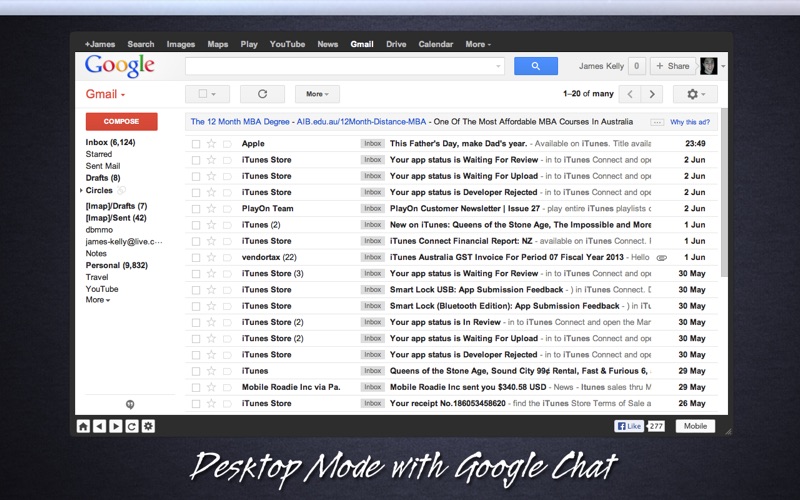This screenshot has width=800, height=500.
Task: Open the chat icon below the sidebar
Action: click(x=130, y=405)
